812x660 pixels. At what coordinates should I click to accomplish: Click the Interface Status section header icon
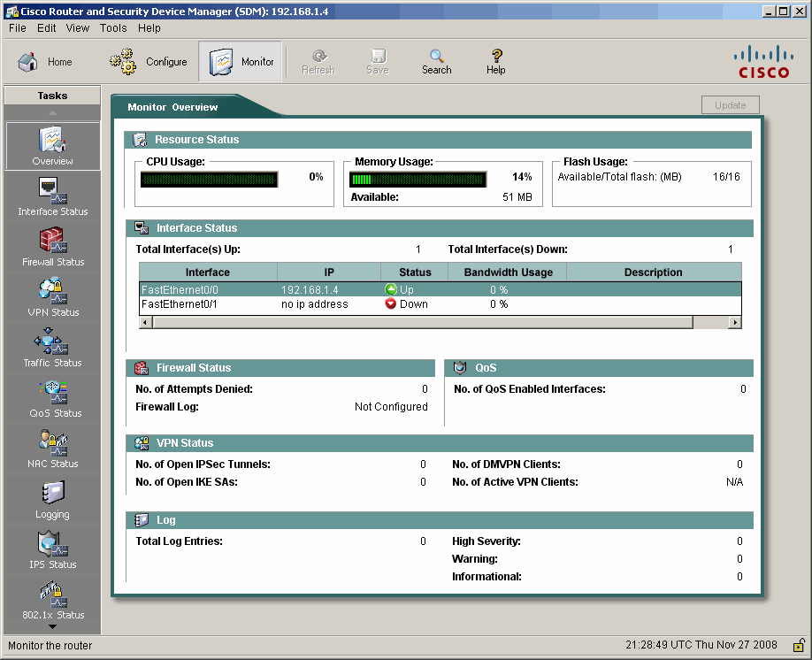(142, 228)
